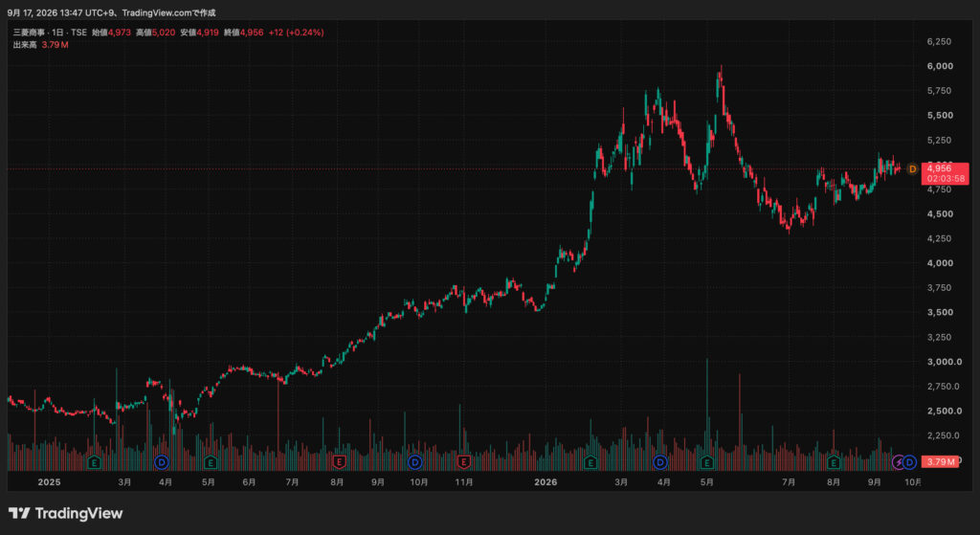The width and height of the screenshot is (980, 535).
Task: Click the red 3.79 M volume axis label
Action: click(x=940, y=462)
